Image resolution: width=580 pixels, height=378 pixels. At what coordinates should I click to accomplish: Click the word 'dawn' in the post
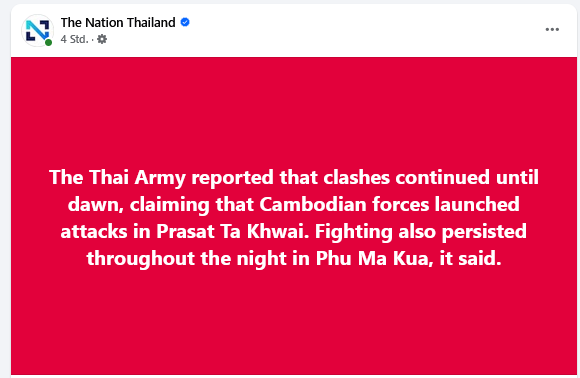pyautogui.click(x=95, y=204)
